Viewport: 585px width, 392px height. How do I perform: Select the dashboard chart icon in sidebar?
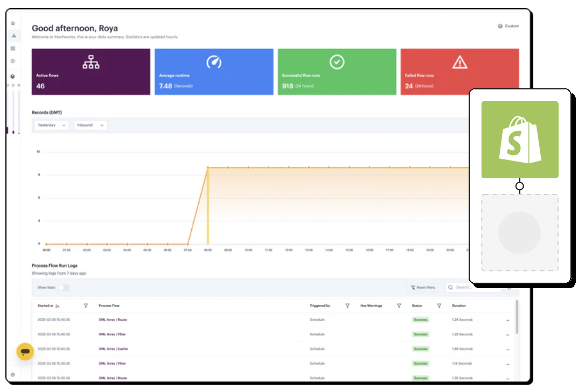[x=14, y=36]
